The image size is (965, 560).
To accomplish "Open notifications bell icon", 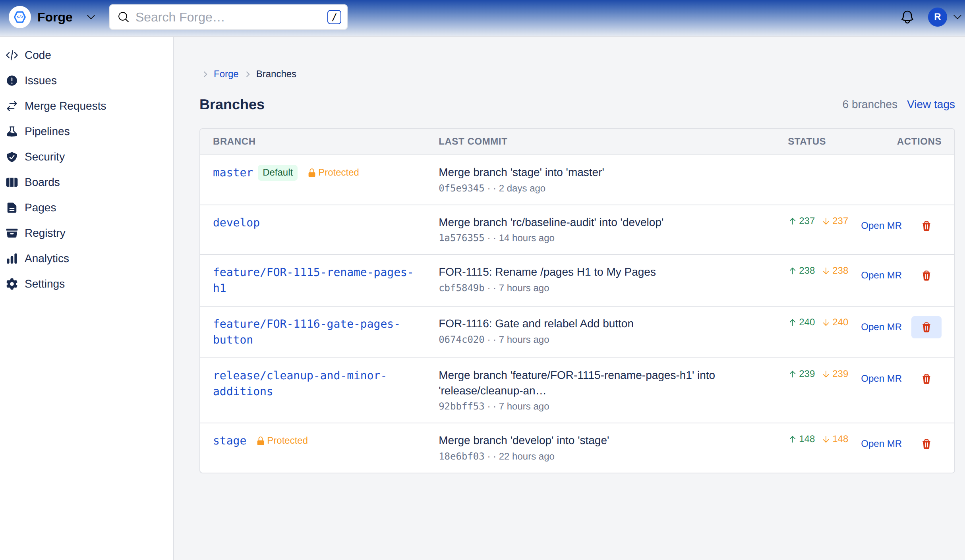I will pyautogui.click(x=907, y=17).
